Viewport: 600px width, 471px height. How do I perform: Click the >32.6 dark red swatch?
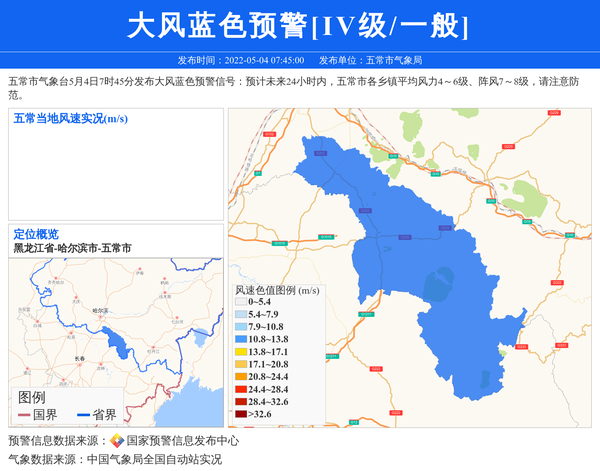point(241,414)
